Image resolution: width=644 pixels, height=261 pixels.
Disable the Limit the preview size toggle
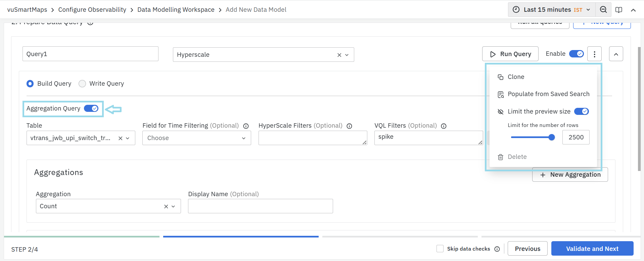[x=581, y=112]
